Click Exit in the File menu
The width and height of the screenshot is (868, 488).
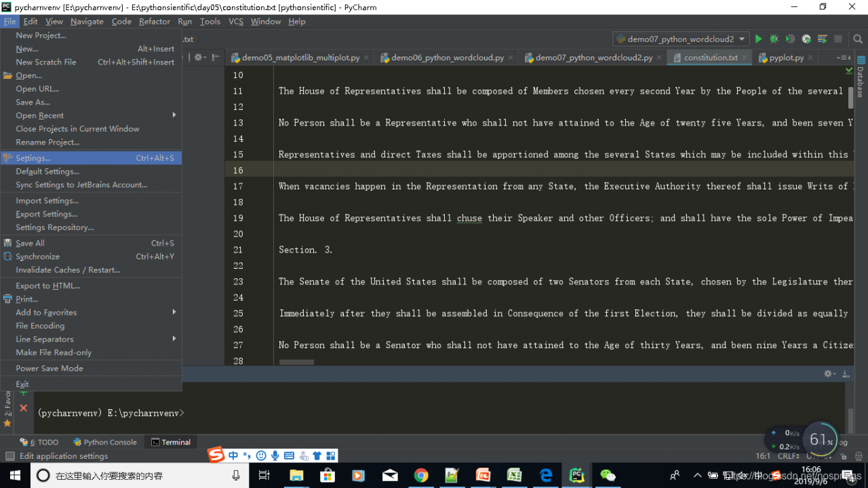[x=91, y=384]
